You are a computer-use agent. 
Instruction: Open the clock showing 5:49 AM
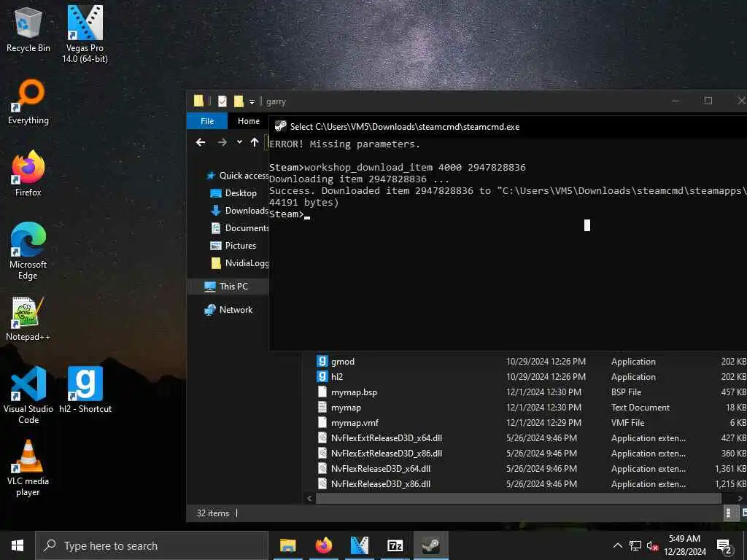(x=684, y=545)
